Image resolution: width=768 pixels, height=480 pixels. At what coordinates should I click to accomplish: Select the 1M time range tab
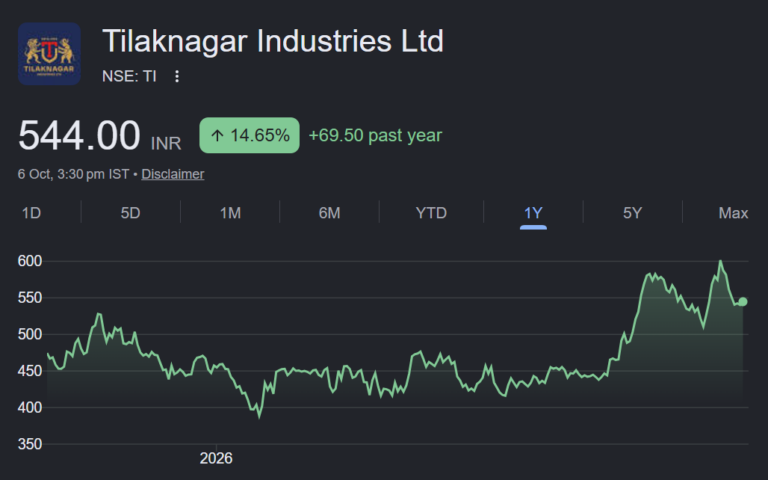click(x=230, y=213)
